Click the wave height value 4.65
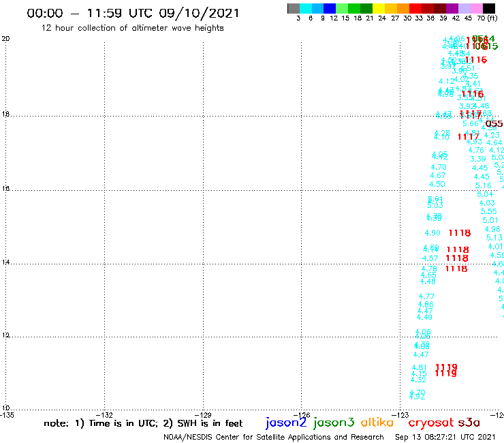 coord(428,275)
